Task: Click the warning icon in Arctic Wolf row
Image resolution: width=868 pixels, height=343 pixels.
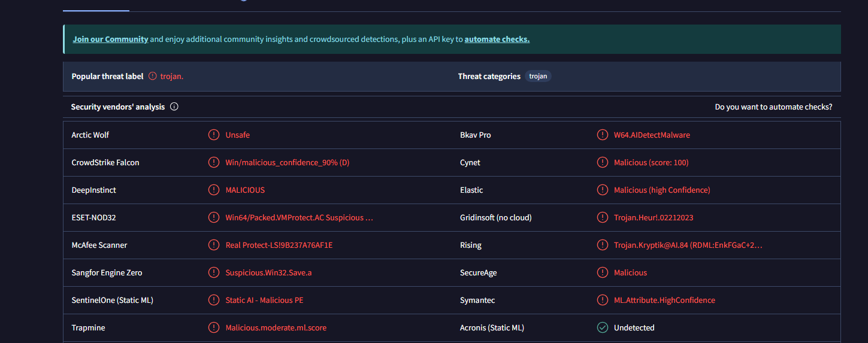Action: pos(213,135)
